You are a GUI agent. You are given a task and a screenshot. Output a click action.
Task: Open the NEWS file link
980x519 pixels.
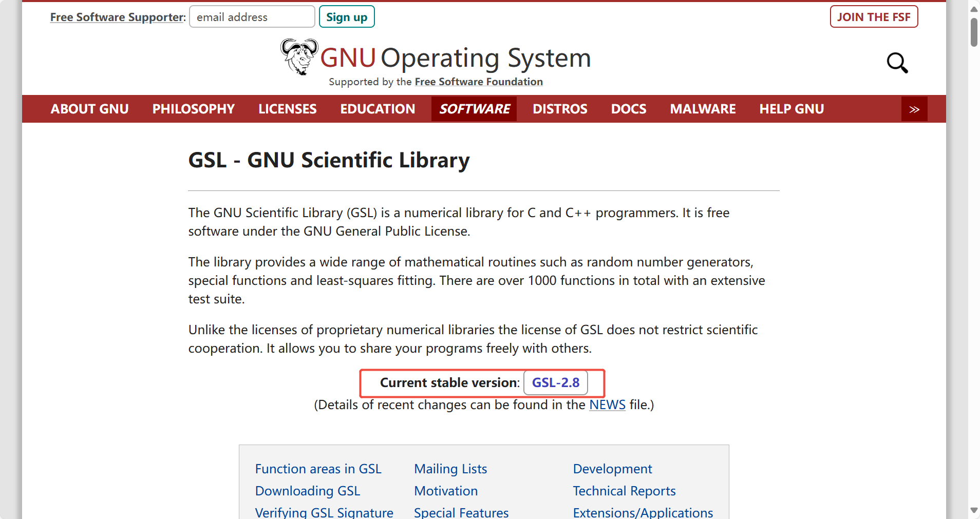point(607,405)
